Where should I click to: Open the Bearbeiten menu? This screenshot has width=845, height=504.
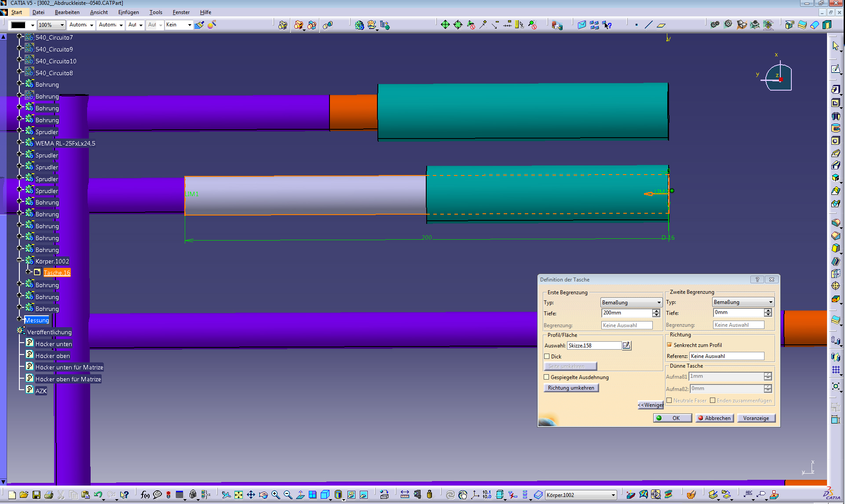[67, 12]
